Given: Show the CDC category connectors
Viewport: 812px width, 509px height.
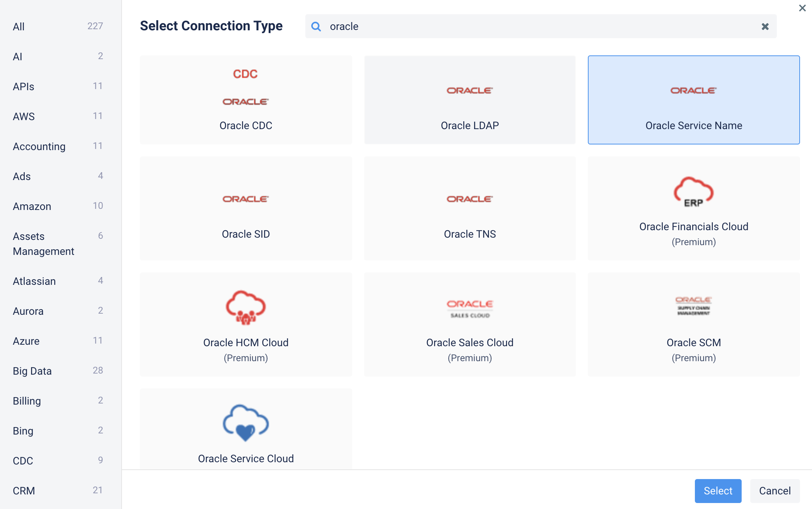Looking at the screenshot, I should tap(23, 461).
